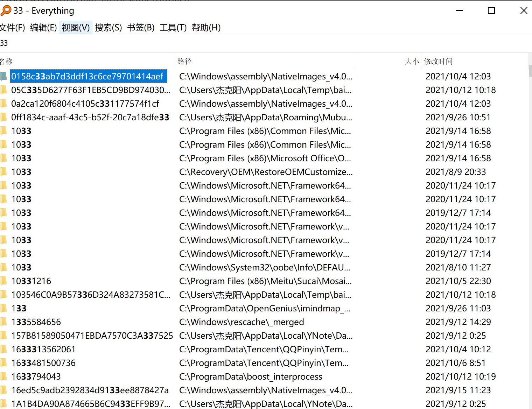Click date 2021/8/9 20:33
The image size is (532, 409).
[456, 172]
